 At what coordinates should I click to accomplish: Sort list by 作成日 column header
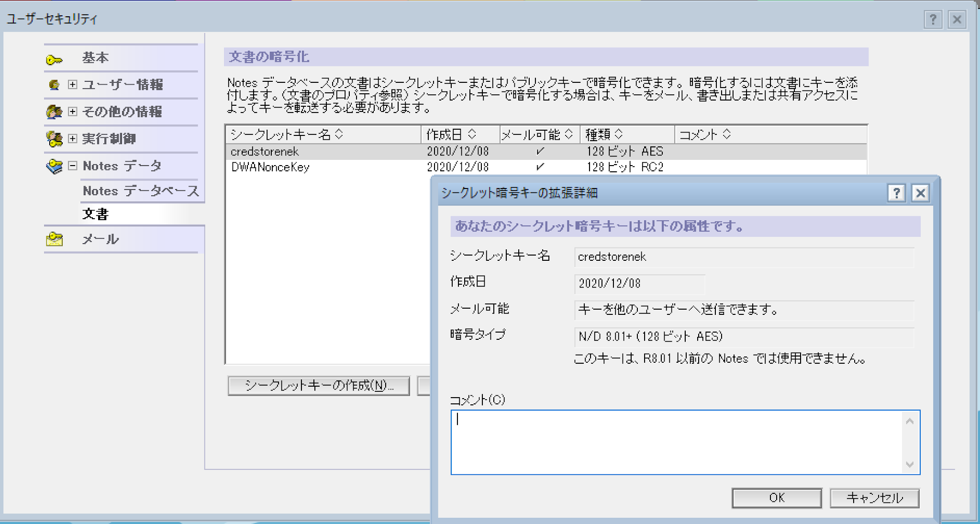click(451, 134)
